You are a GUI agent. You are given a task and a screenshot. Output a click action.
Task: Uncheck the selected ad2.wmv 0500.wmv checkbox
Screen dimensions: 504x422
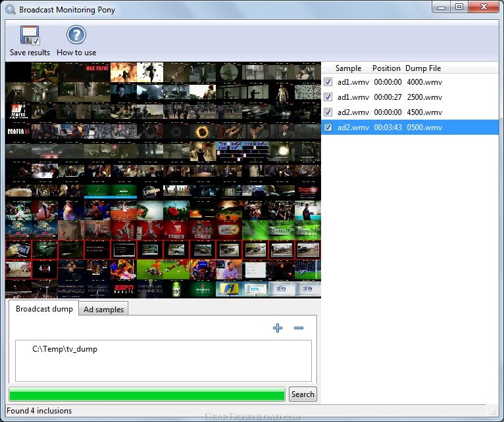pyautogui.click(x=328, y=127)
